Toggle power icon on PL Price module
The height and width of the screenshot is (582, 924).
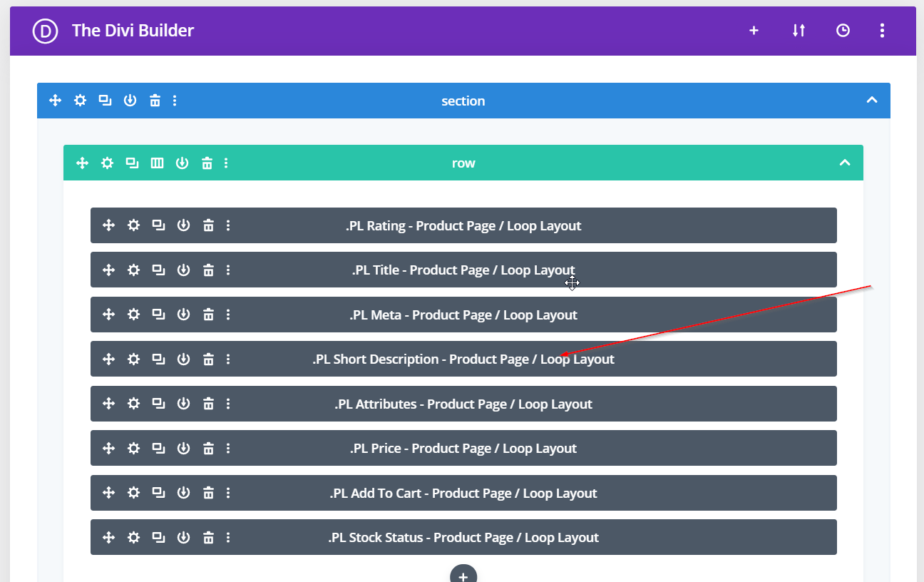point(183,448)
